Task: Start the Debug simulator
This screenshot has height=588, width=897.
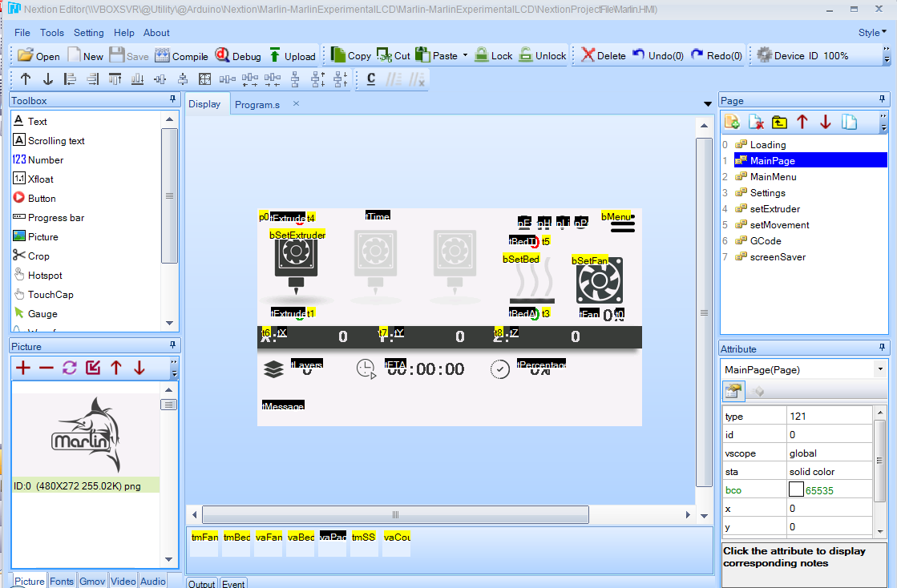Action: point(238,55)
